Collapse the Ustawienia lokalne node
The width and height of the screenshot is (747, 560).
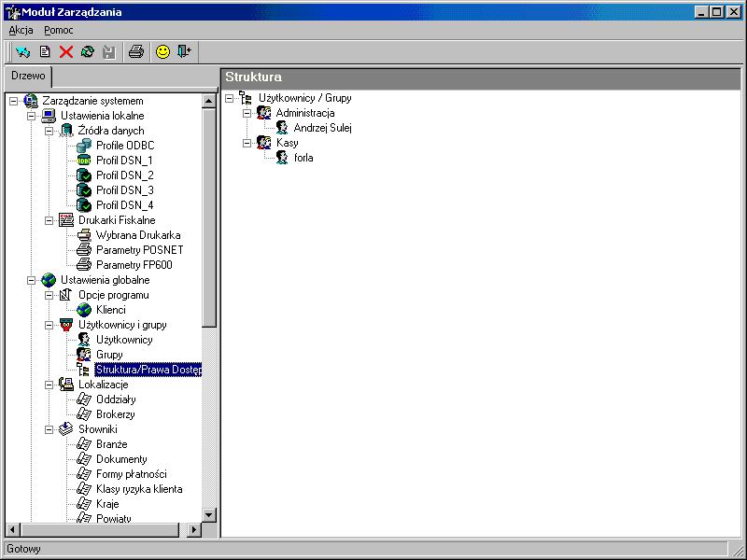coord(32,116)
